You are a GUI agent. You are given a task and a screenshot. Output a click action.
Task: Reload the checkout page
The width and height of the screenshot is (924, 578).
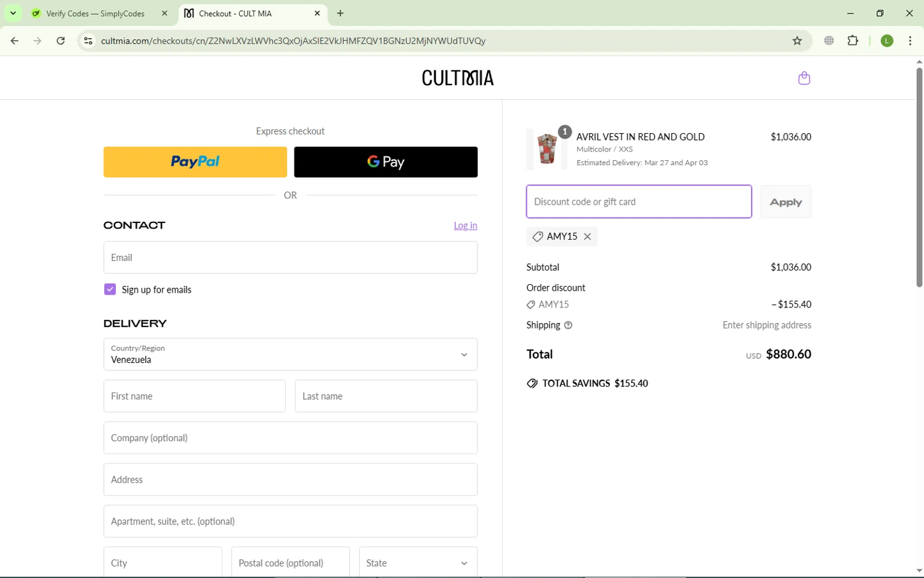[61, 41]
